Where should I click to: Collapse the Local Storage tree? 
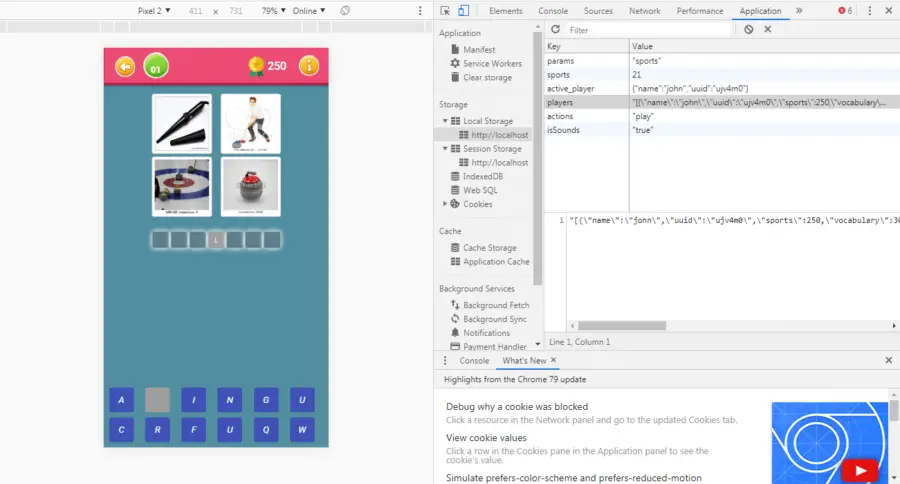pos(445,121)
